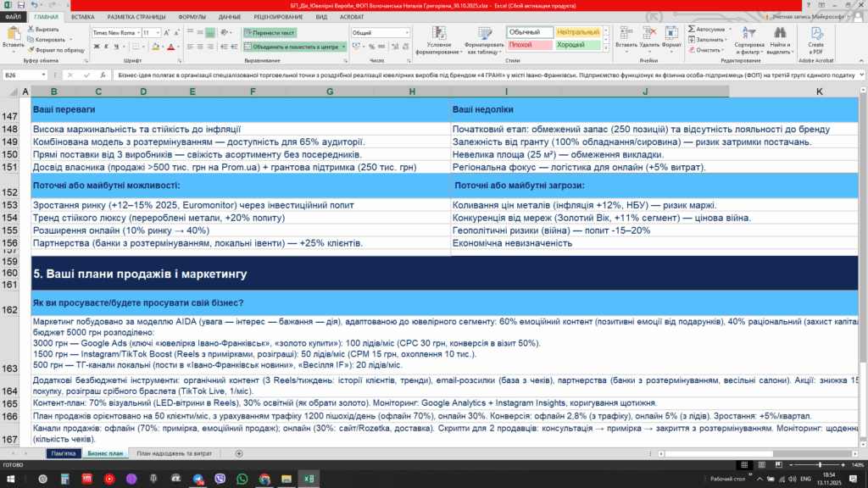Open WhatsApp from the Windows taskbar
Image resolution: width=868 pixels, height=488 pixels.
[x=243, y=480]
